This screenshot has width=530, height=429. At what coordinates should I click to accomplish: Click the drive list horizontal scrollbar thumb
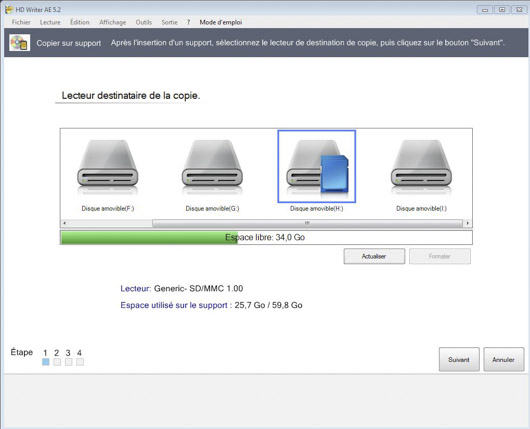307,223
